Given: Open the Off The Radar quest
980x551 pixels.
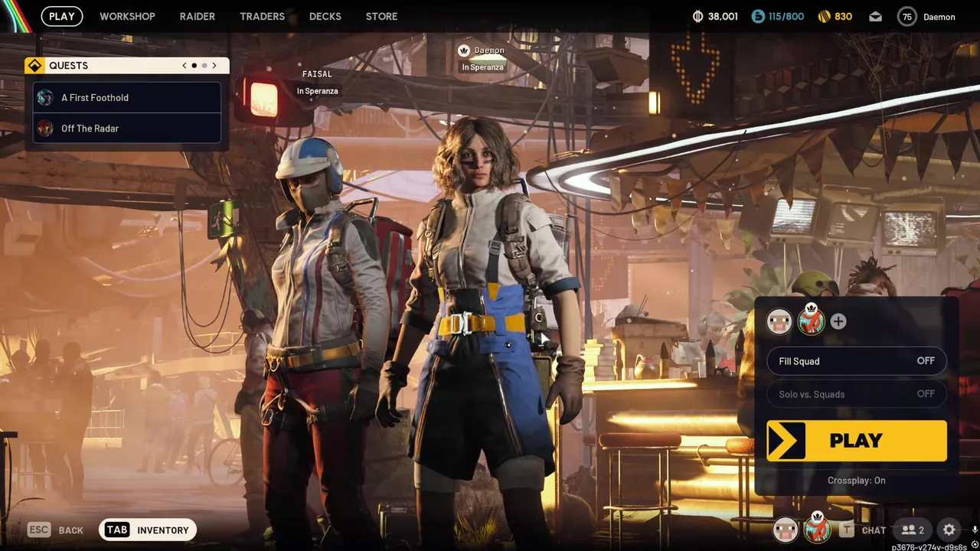Looking at the screenshot, I should coord(127,129).
